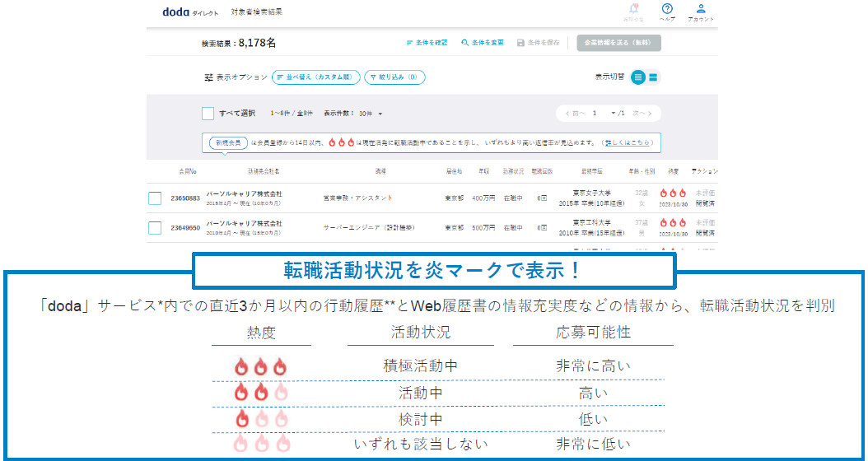Click member number 23650883
Screen dimensions: 868x461
[x=185, y=198]
